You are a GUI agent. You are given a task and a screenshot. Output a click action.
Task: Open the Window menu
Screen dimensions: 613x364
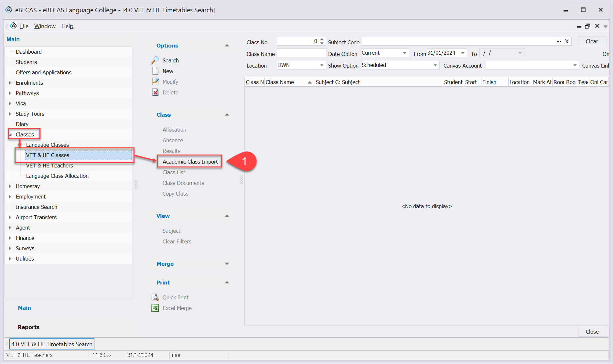(x=45, y=26)
